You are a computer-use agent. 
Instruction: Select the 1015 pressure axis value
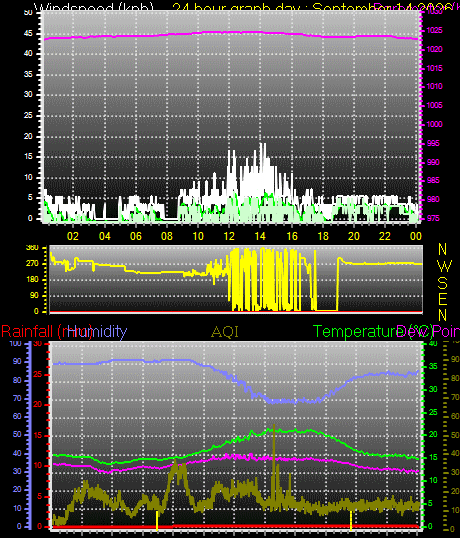coord(434,68)
